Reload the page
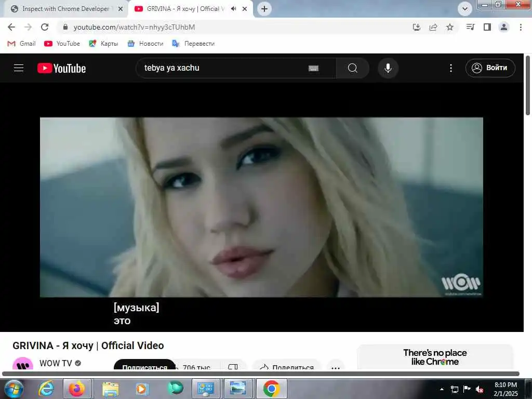This screenshot has height=399, width=532. [45, 27]
